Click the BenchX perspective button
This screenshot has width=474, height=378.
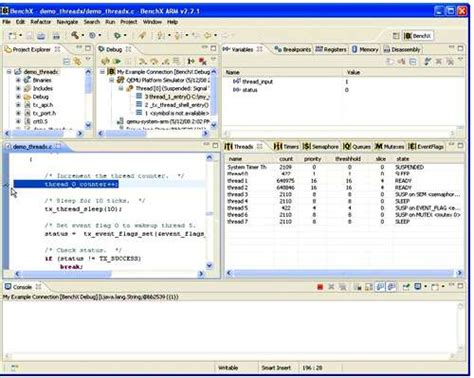tap(418, 36)
